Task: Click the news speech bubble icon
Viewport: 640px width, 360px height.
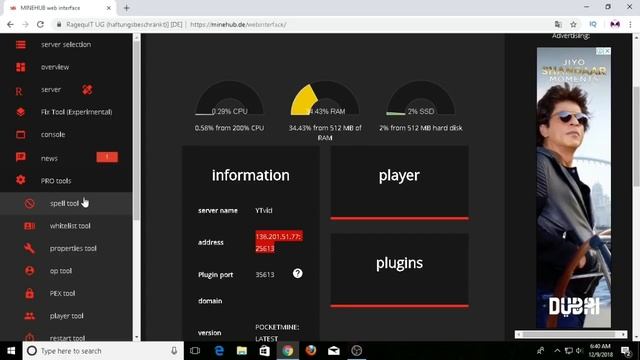Action: pyautogui.click(x=20, y=157)
